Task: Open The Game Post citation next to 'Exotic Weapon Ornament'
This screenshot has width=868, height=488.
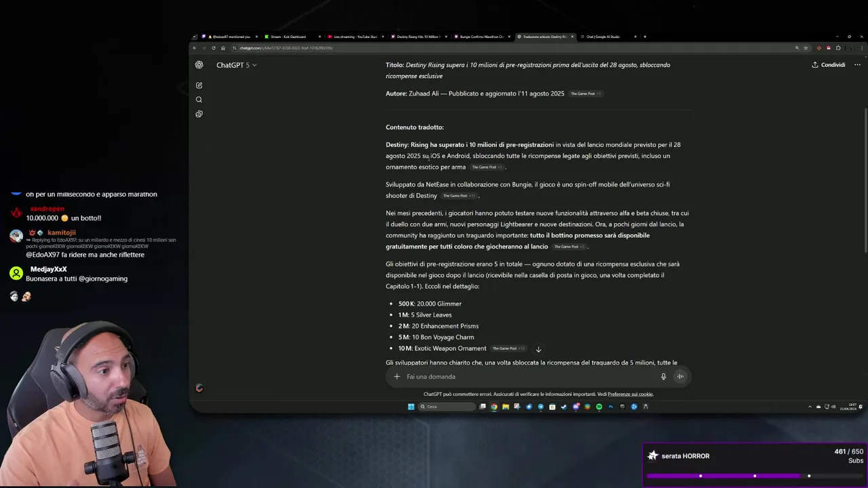Action: [509, 348]
